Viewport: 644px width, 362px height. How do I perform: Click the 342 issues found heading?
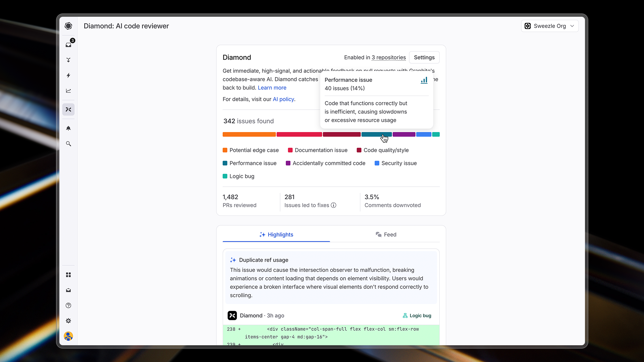tap(249, 121)
